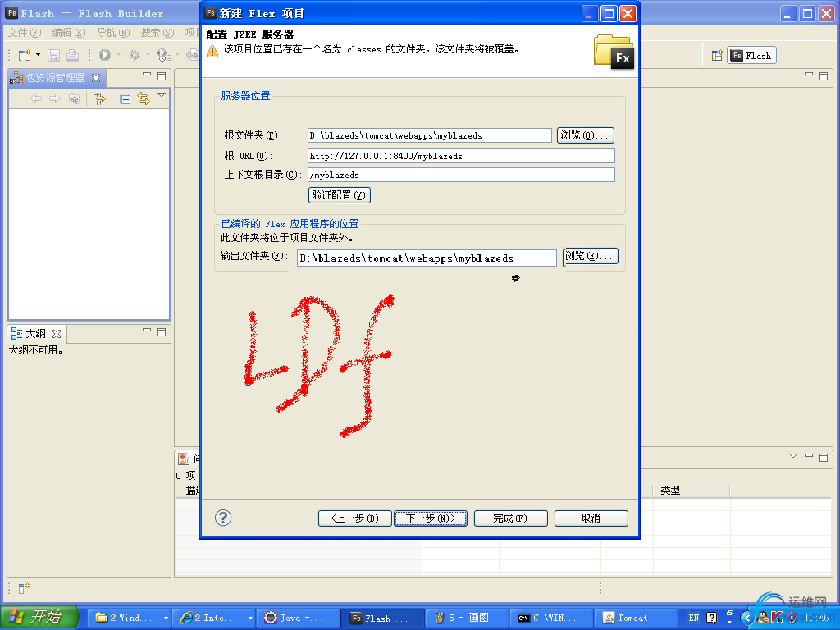Open the Run button dropdown arrow
Image resolution: width=840 pixels, height=630 pixels.
(118, 55)
